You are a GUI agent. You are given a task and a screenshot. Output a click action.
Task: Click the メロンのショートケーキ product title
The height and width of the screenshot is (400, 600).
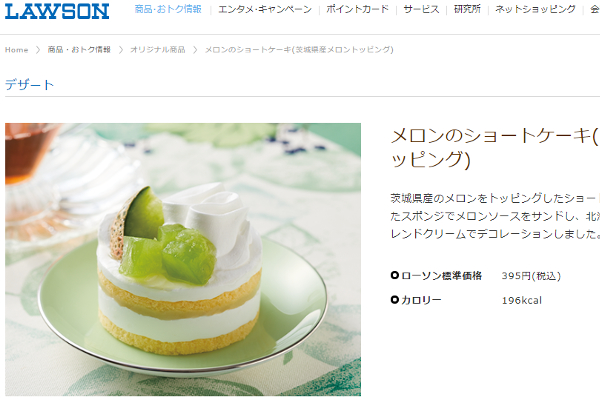(495, 148)
